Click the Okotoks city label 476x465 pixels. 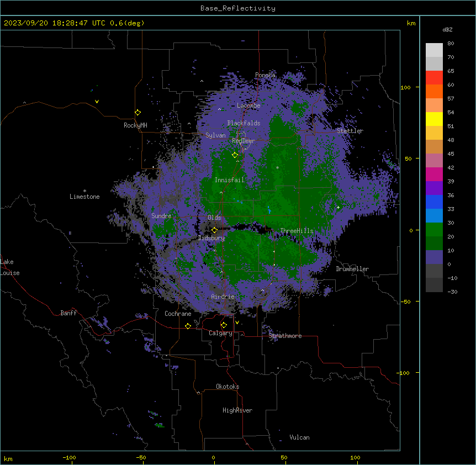click(228, 387)
